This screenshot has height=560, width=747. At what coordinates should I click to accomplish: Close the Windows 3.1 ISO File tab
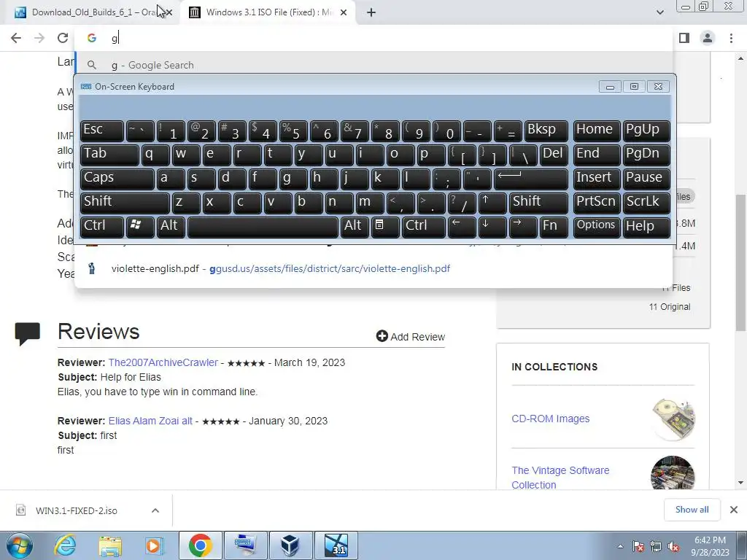(344, 13)
